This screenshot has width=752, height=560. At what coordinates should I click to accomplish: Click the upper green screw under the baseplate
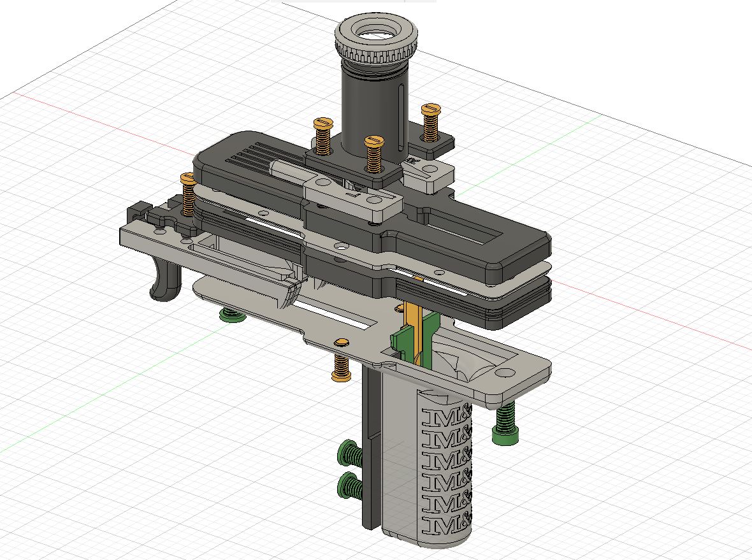point(349,452)
